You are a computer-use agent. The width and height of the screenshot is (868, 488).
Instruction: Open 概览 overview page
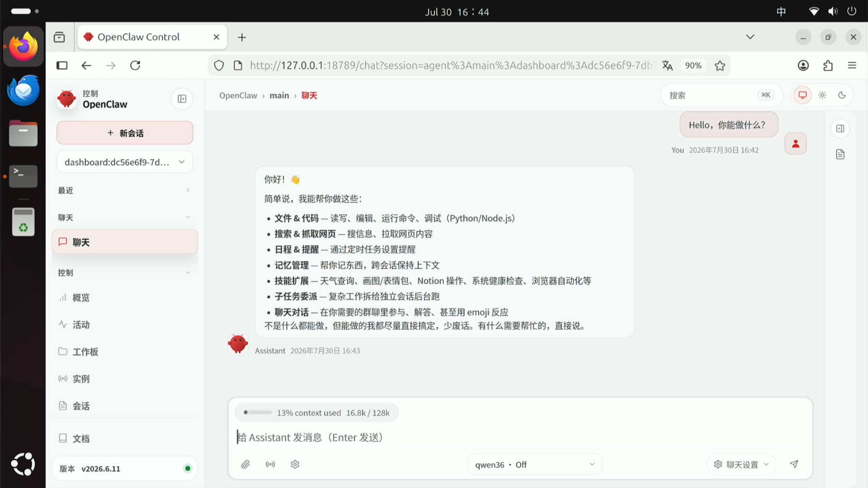125,297
